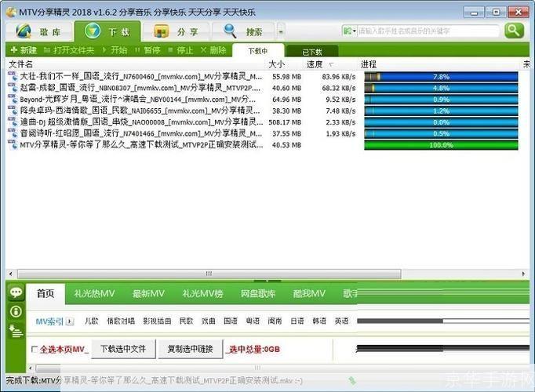Click the download list horizontal scrollbar thumb
The width and height of the screenshot is (535, 392).
(209, 274)
